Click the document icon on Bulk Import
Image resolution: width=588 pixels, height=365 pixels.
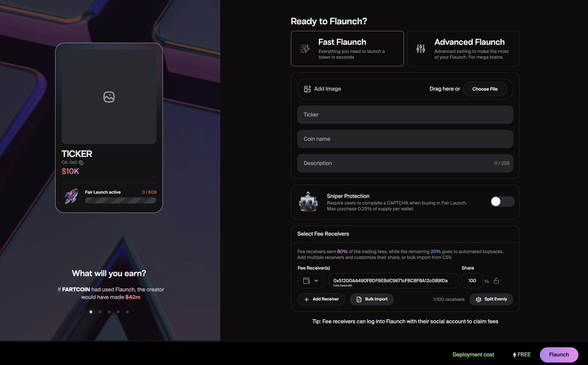pos(359,299)
